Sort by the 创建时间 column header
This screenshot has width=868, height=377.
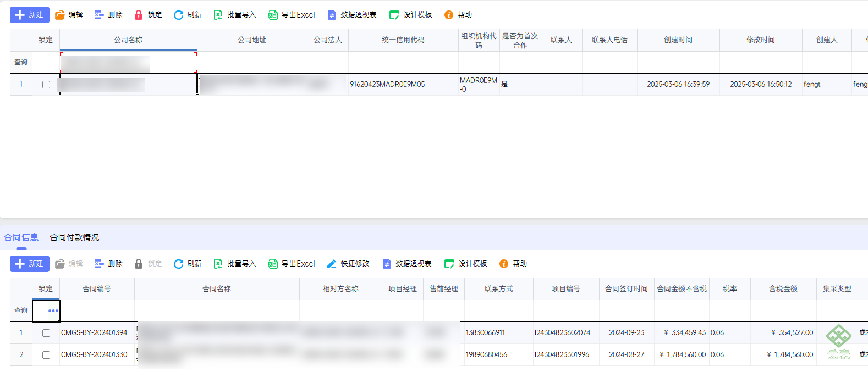(x=678, y=40)
